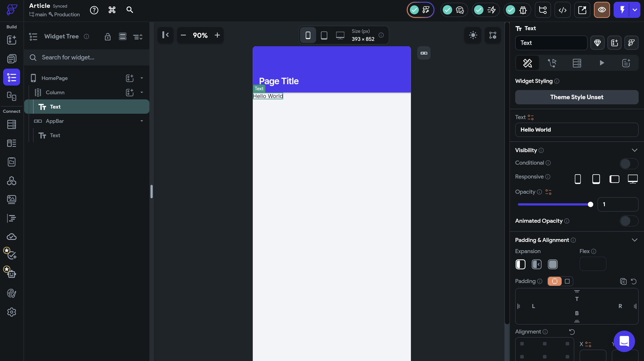Switch to Backend Query tab in properties

[x=576, y=63]
